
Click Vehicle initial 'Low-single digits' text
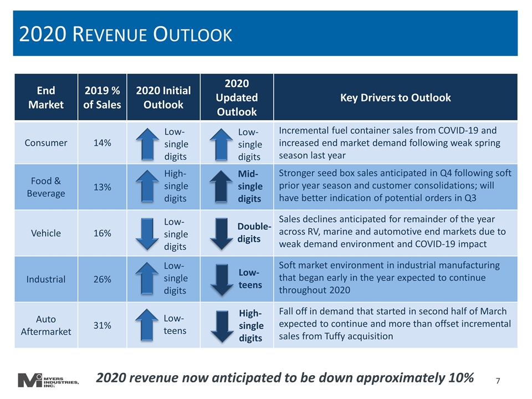(x=176, y=234)
